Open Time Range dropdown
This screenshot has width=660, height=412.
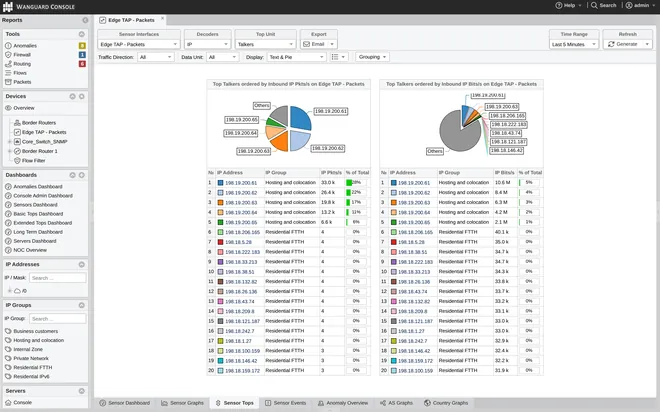click(574, 44)
